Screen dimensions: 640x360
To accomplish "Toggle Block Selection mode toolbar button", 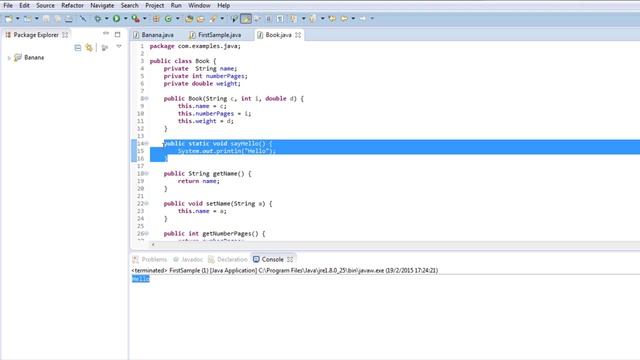I will pyautogui.click(x=268, y=19).
